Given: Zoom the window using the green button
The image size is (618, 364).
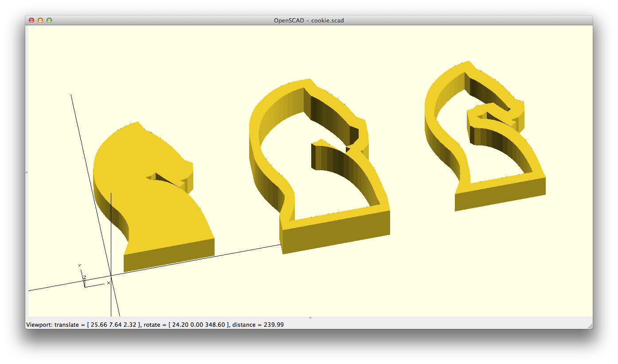Looking at the screenshot, I should pos(49,20).
